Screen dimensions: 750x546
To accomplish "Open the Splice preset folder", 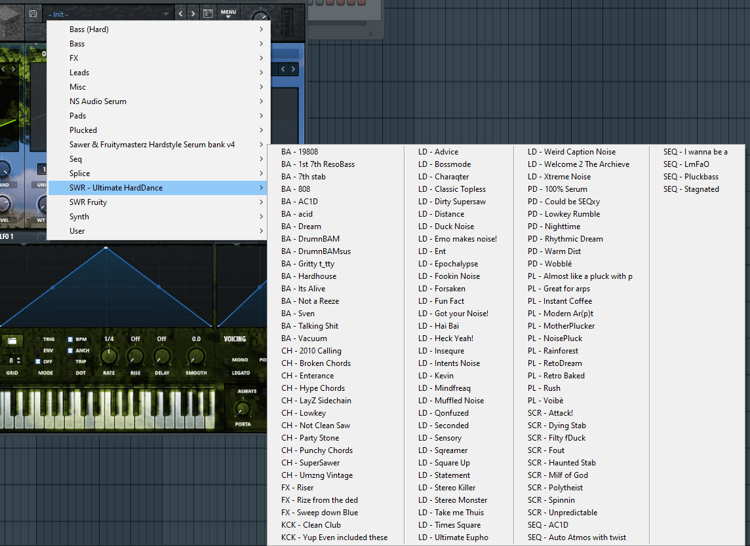I will coord(159,173).
